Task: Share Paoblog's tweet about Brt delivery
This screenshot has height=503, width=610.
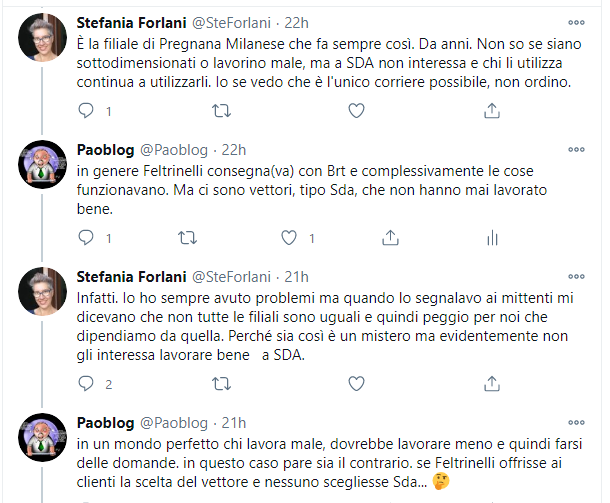Action: click(x=391, y=239)
